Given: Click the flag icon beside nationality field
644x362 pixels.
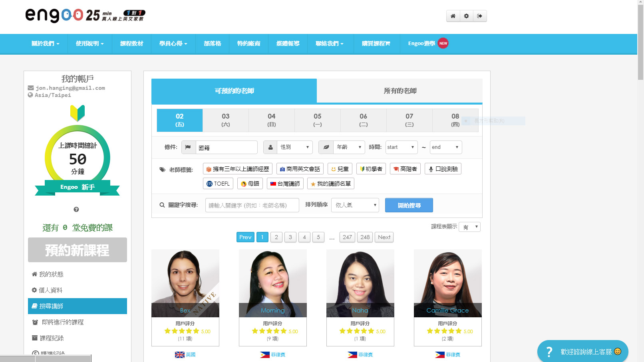Looking at the screenshot, I should click(x=188, y=147).
